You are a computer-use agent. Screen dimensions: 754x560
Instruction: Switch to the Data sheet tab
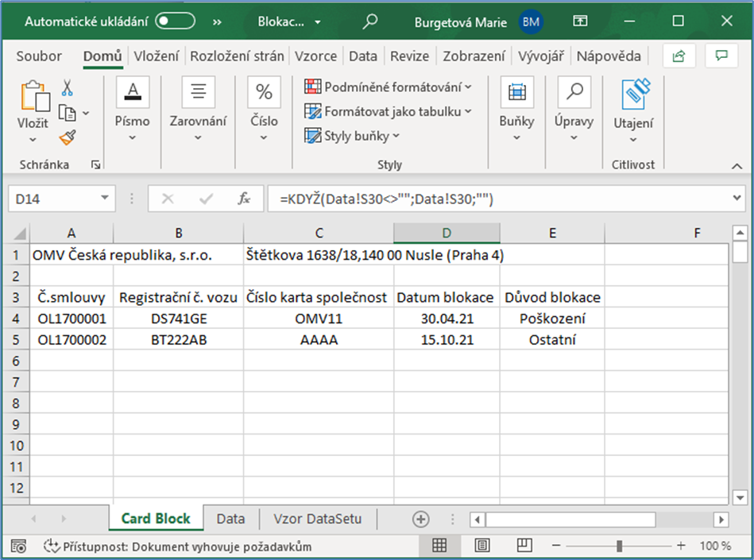(230, 519)
